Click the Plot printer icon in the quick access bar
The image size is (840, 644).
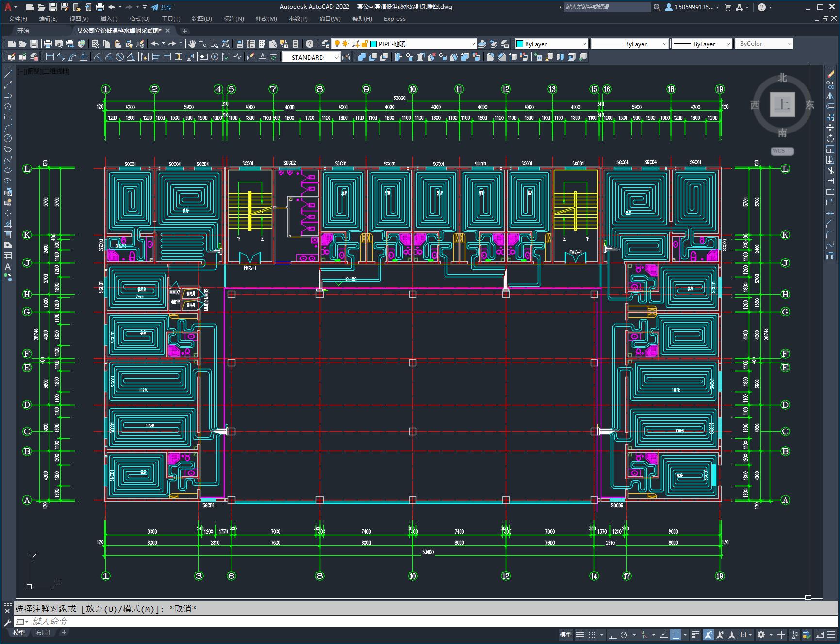(99, 7)
